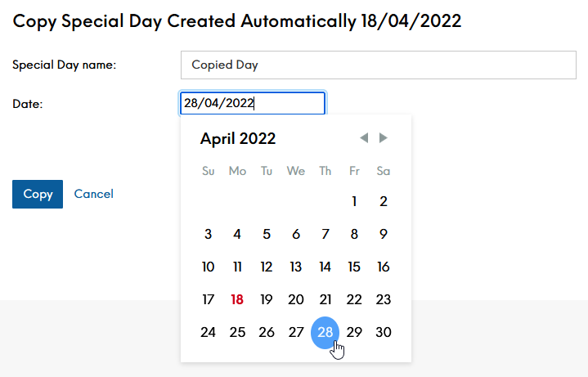The width and height of the screenshot is (588, 377).
Task: Choose the 24th of April
Action: tap(208, 332)
